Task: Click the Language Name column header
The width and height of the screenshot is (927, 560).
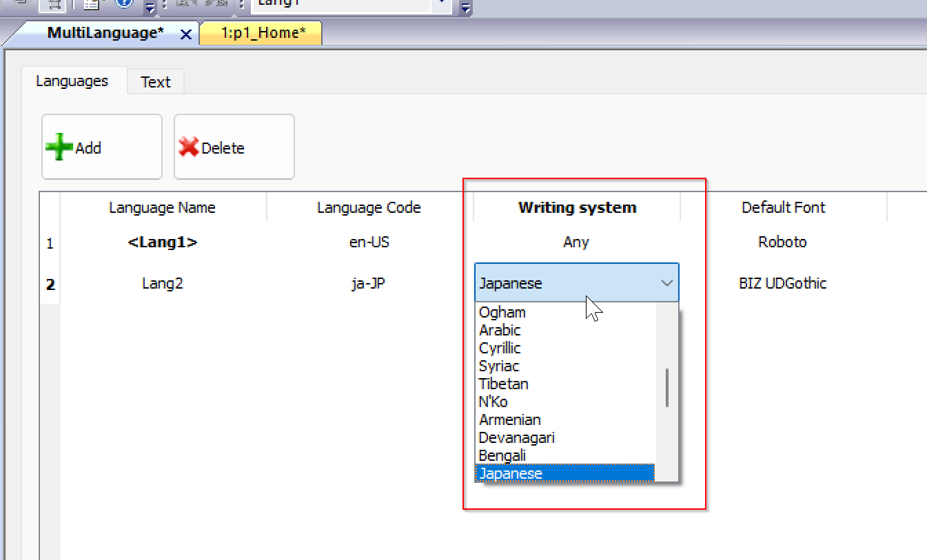Action: (x=163, y=207)
